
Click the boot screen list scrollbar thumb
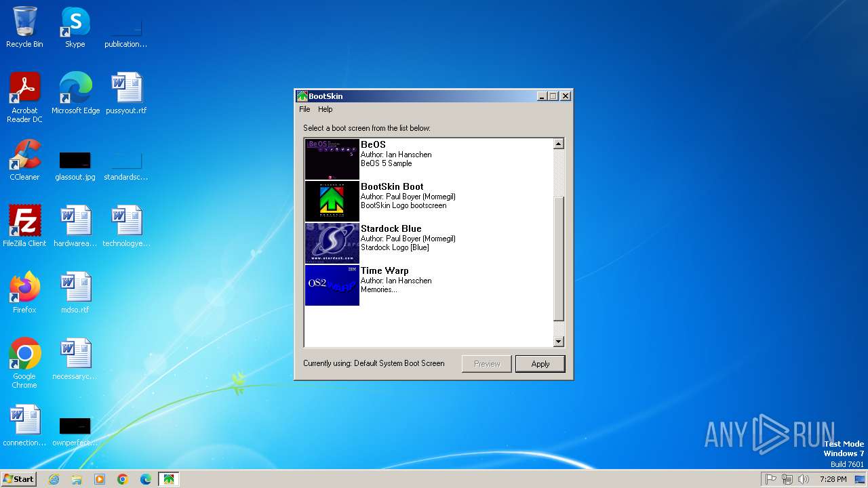pyautogui.click(x=559, y=259)
